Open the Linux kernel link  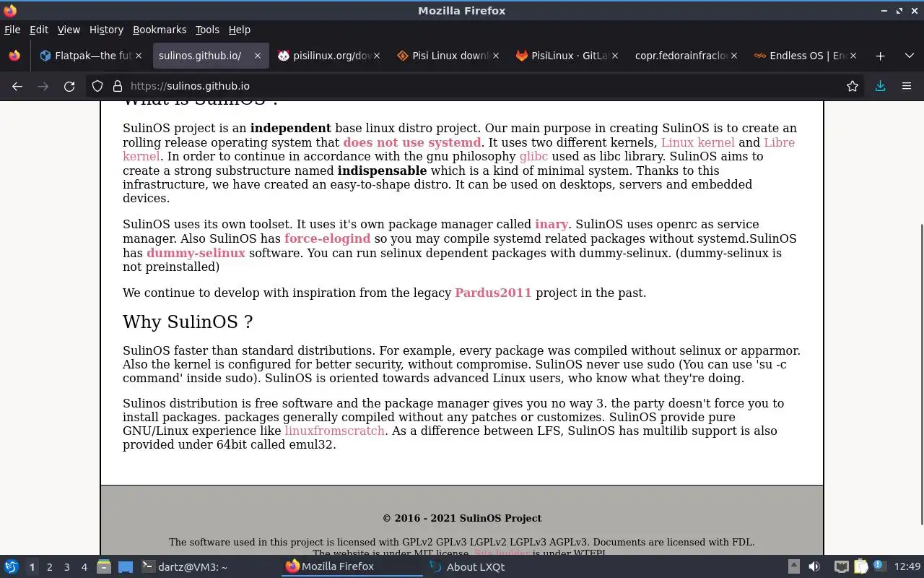pos(697,142)
